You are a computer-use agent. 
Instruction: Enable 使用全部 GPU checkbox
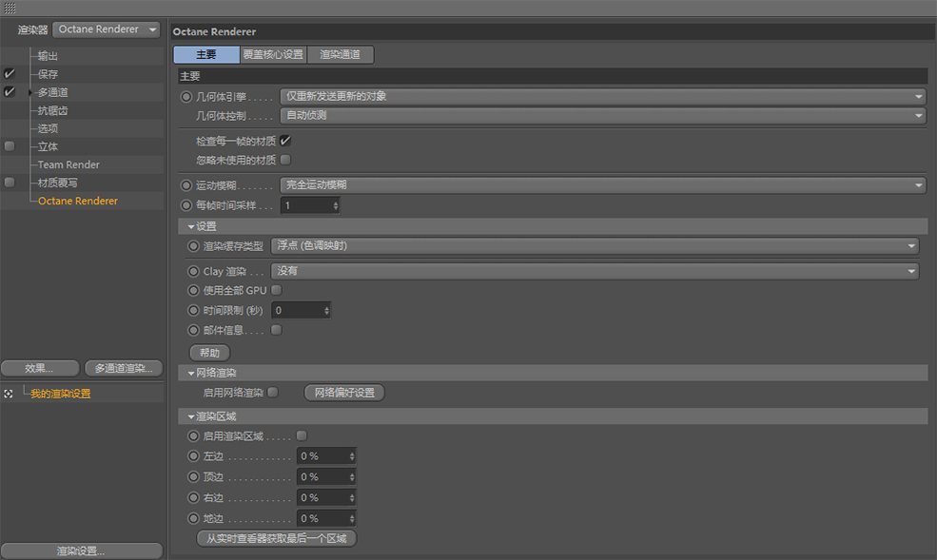tap(276, 290)
